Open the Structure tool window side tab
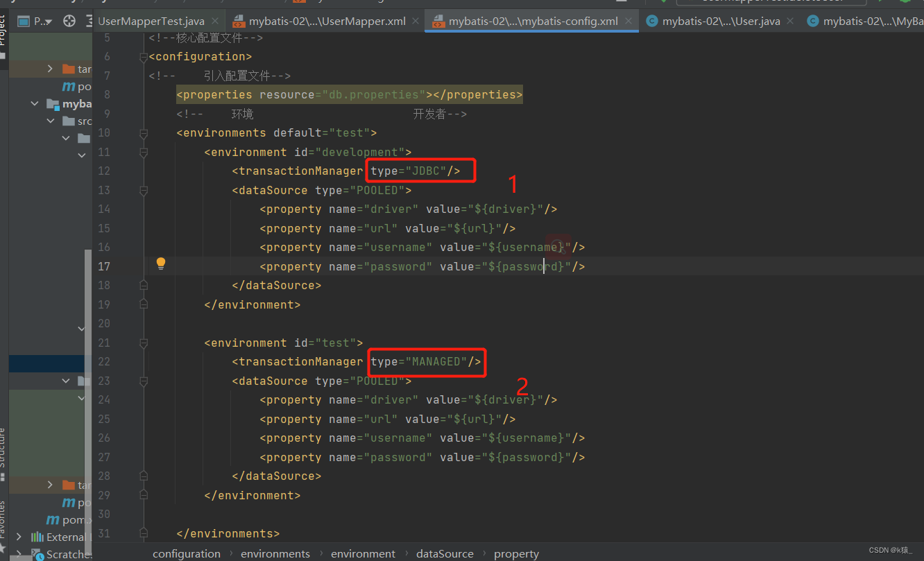This screenshot has width=924, height=561. pyautogui.click(x=3, y=449)
